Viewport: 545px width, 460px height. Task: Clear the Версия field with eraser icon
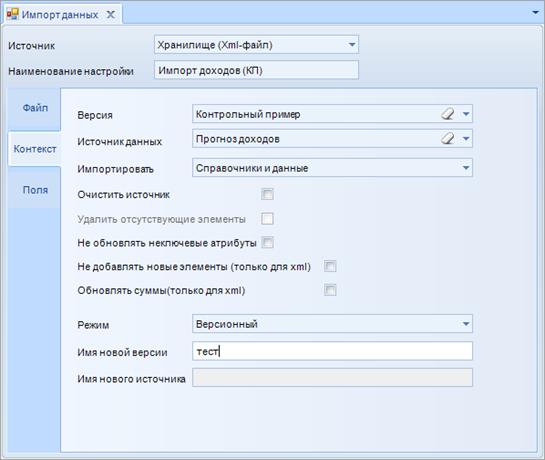point(448,114)
